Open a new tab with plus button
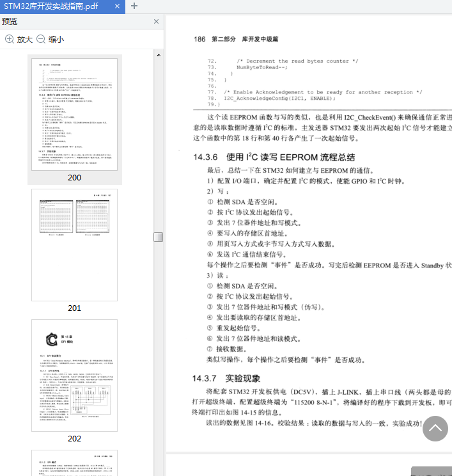452x476 pixels. click(x=134, y=6)
